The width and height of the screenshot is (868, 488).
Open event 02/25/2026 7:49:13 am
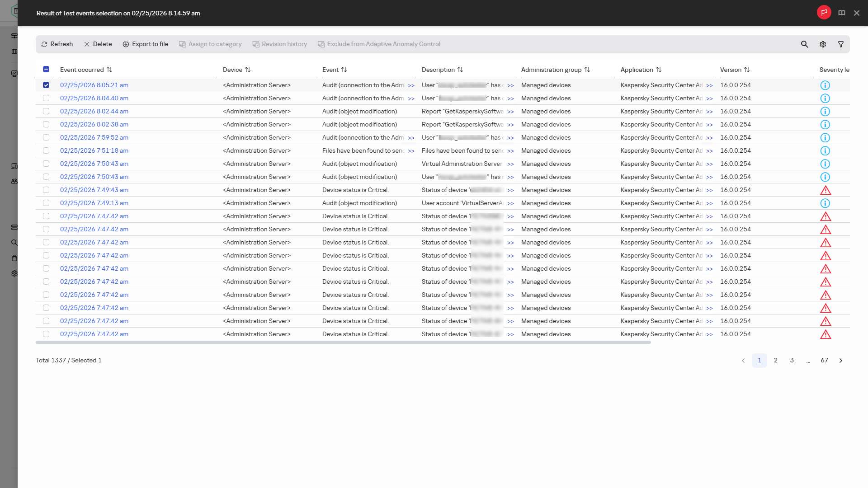click(94, 203)
